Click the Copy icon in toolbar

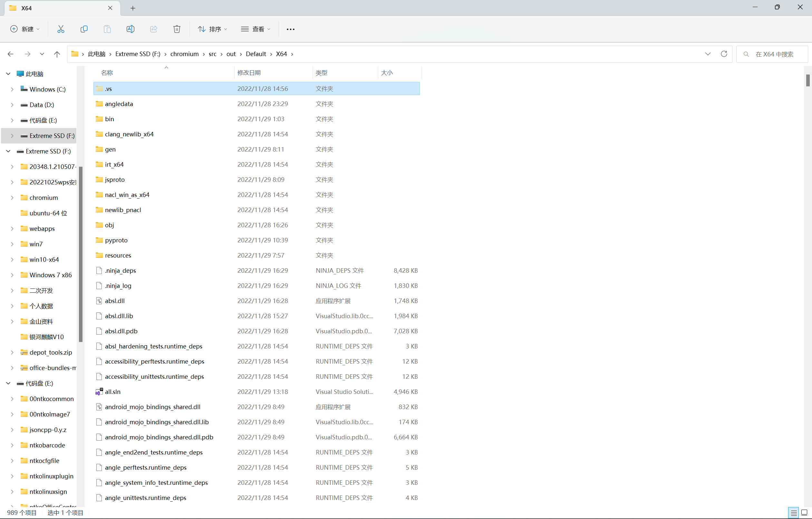[84, 29]
